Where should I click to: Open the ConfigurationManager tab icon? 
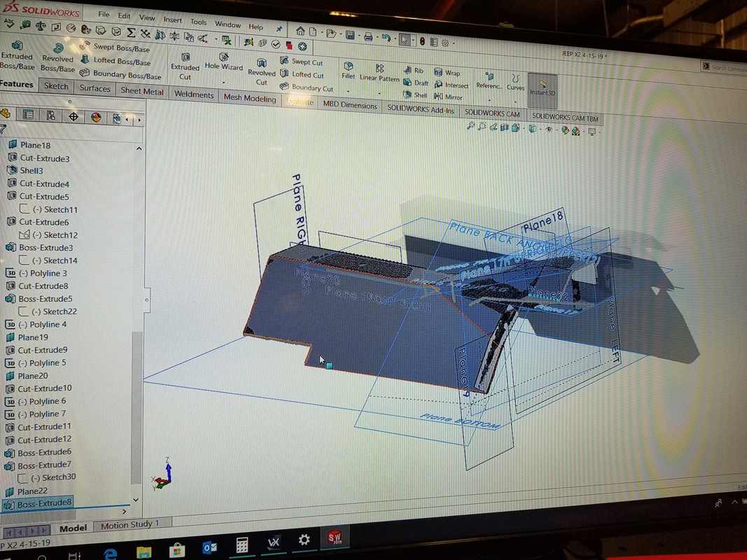(50, 115)
